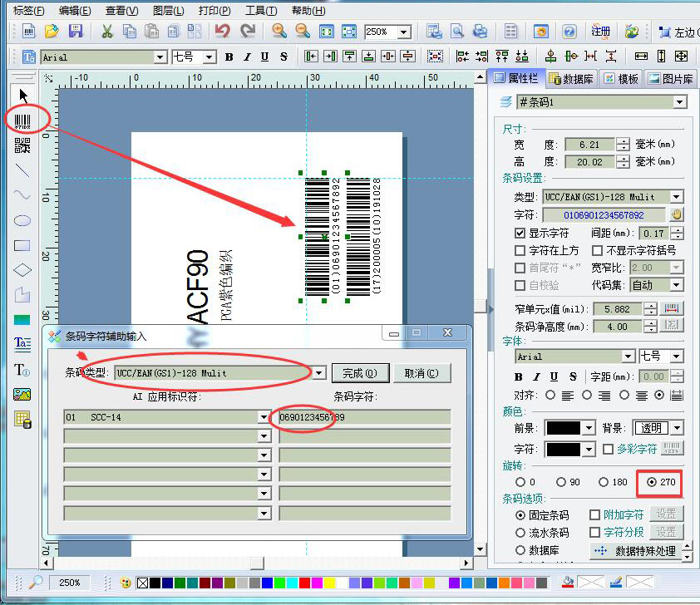
Task: Open the 条码类型 dropdown in dialog
Action: [x=319, y=373]
